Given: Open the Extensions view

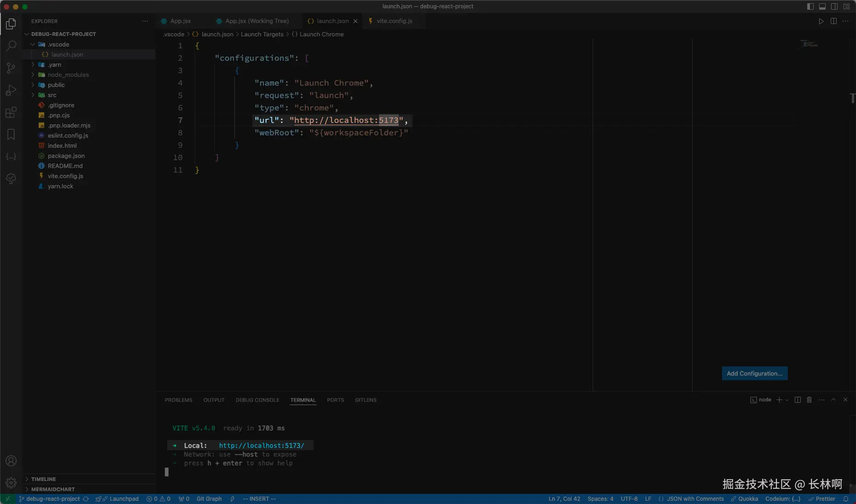Looking at the screenshot, I should click(x=11, y=112).
